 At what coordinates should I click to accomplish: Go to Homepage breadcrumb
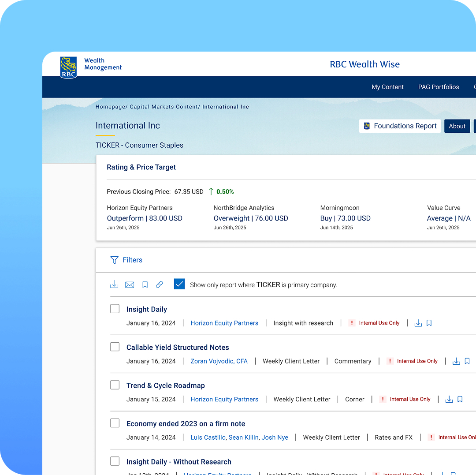tap(110, 107)
